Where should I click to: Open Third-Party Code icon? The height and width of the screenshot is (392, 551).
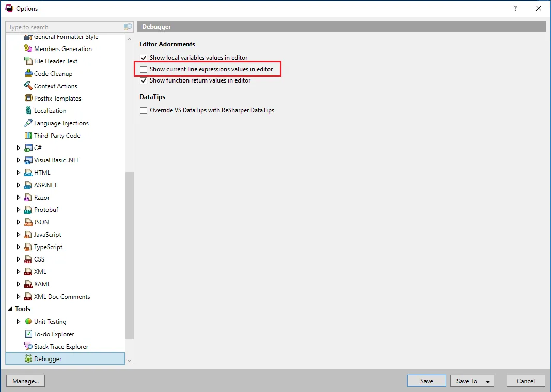28,135
